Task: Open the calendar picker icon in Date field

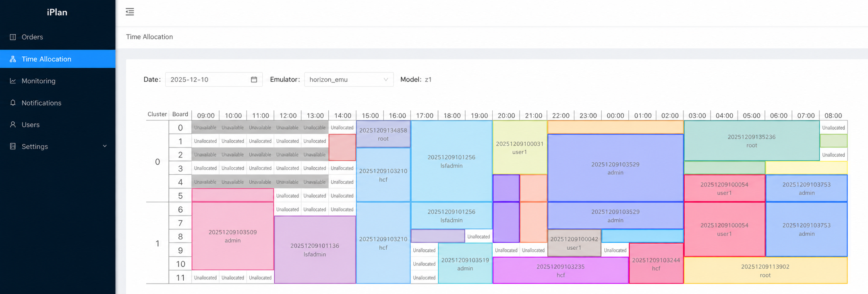Action: pos(254,79)
